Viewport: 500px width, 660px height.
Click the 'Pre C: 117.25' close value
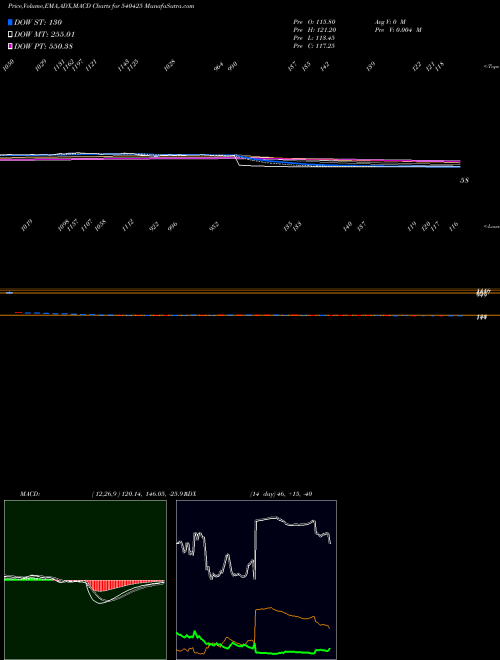click(314, 46)
